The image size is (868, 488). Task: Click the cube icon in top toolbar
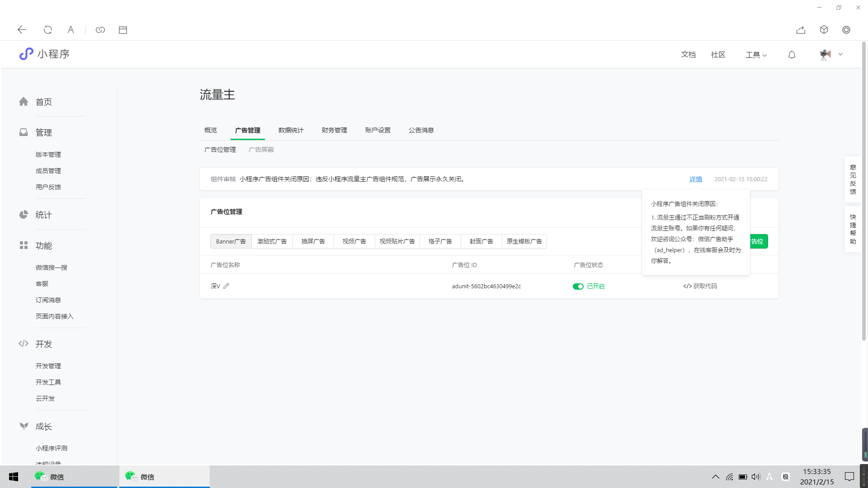pyautogui.click(x=824, y=30)
